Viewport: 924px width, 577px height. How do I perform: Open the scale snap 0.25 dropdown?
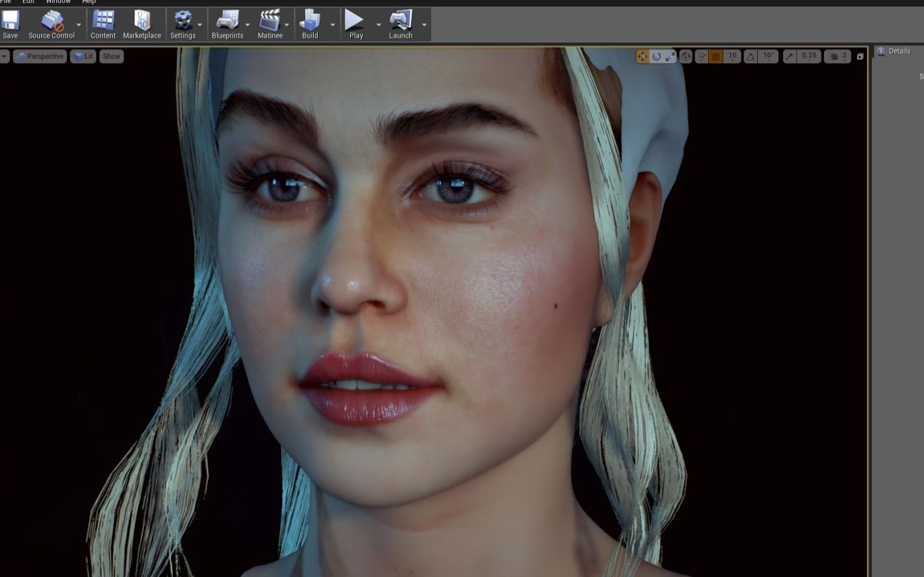pos(809,57)
